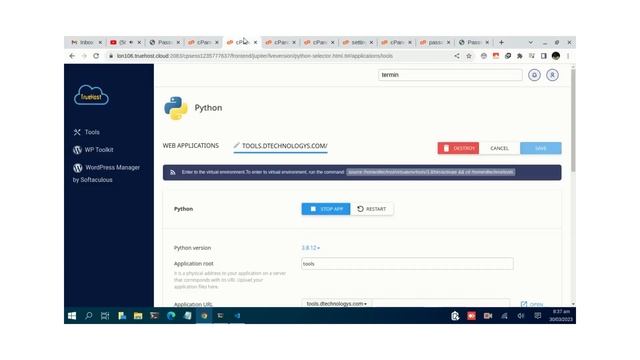Switch to the WEB APPLICATIONS tab

[191, 146]
